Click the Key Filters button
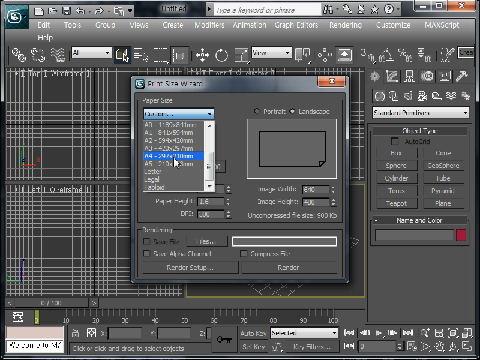Screen dimensions: 480x360 [312, 347]
